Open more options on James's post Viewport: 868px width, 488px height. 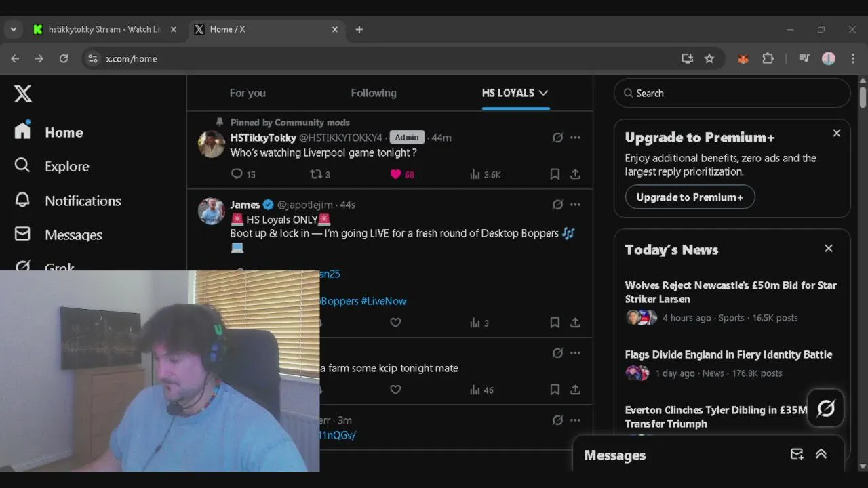[x=575, y=205]
